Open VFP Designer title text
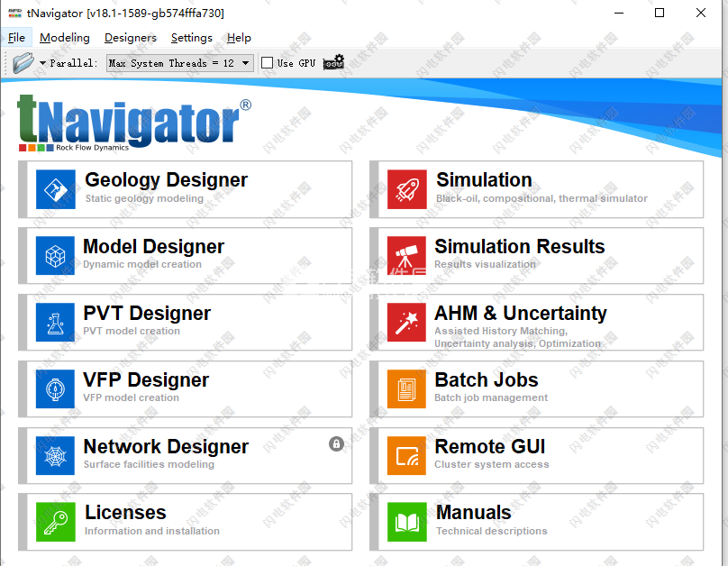Viewport: 728px width, 566px height. tap(146, 379)
